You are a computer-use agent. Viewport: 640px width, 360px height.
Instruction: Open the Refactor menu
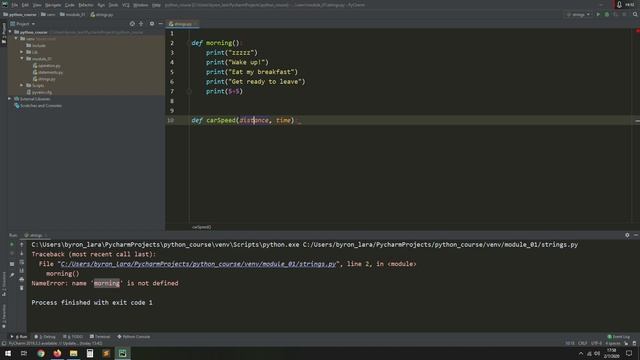coord(86,5)
